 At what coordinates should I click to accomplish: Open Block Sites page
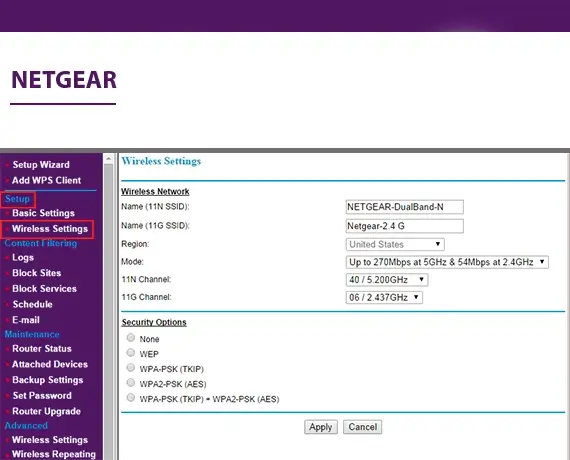[36, 273]
